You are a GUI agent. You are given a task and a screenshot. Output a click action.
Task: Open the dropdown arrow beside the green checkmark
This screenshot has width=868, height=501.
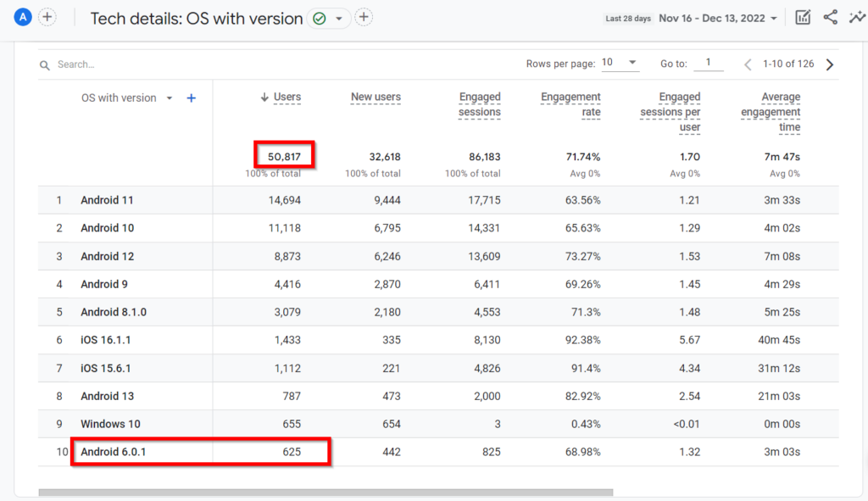tap(339, 19)
